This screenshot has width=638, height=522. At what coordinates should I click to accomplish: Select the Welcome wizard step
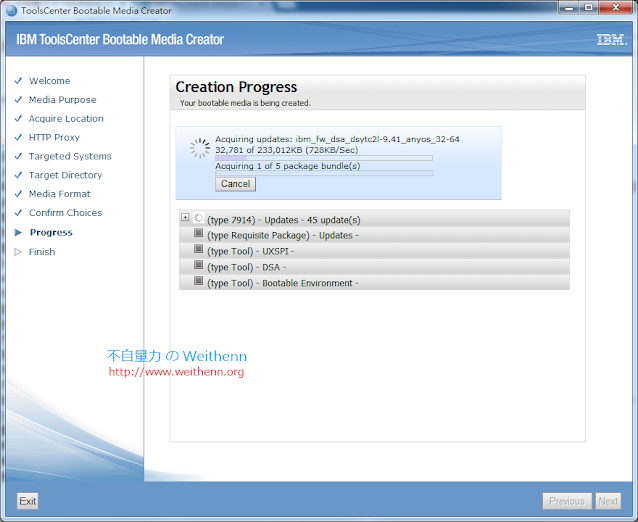coord(50,81)
